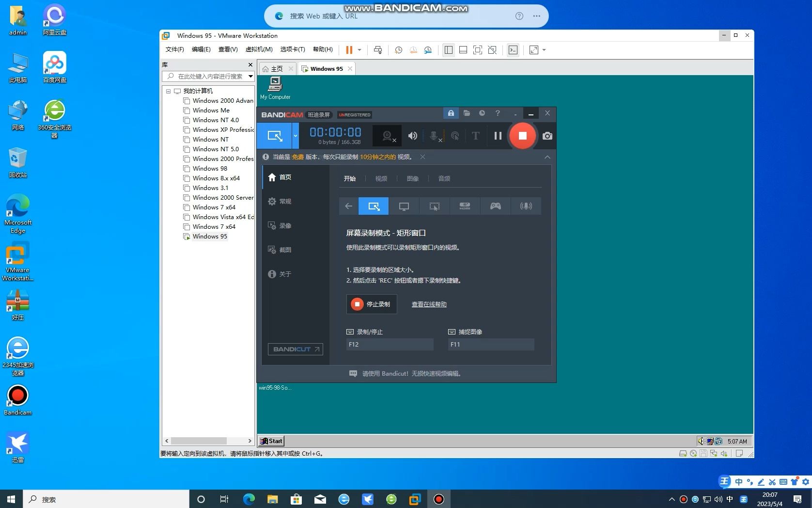Capture a screenshot with the camera icon
Image resolution: width=812 pixels, height=508 pixels.
point(547,136)
